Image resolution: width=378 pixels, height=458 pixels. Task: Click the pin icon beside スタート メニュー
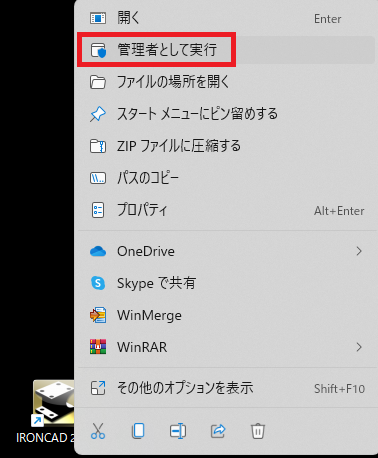(98, 114)
